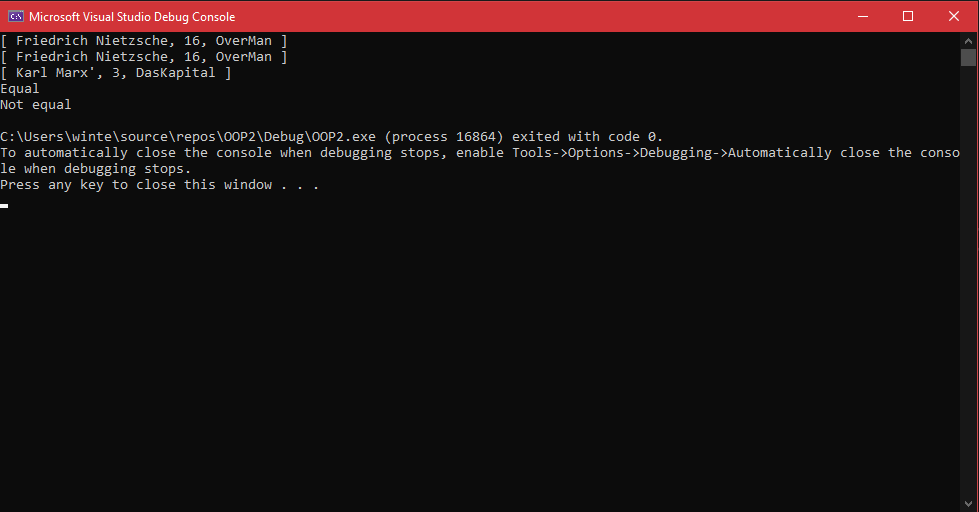The height and width of the screenshot is (512, 979).
Task: Click the 'exited with code 0' text
Action: pos(587,137)
